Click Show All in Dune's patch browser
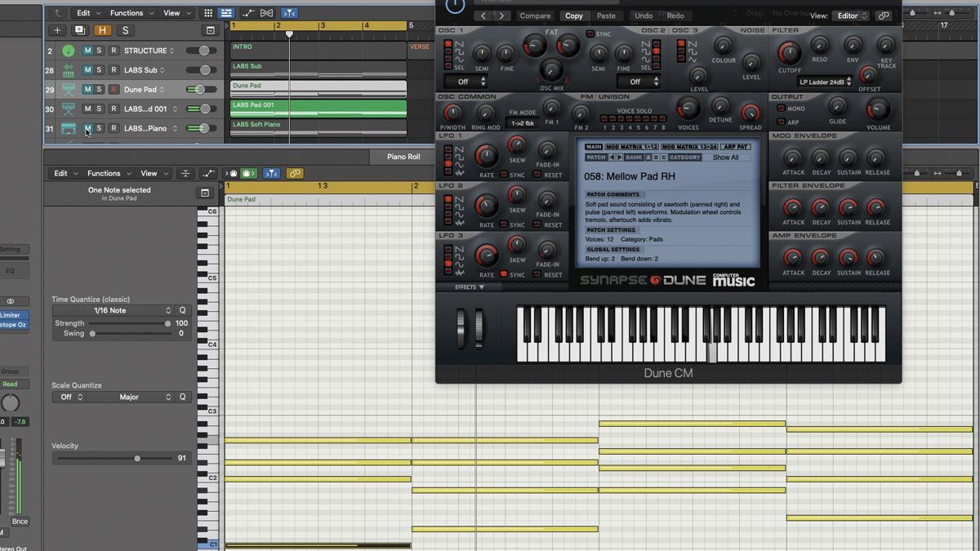Image resolution: width=980 pixels, height=551 pixels. click(x=728, y=157)
